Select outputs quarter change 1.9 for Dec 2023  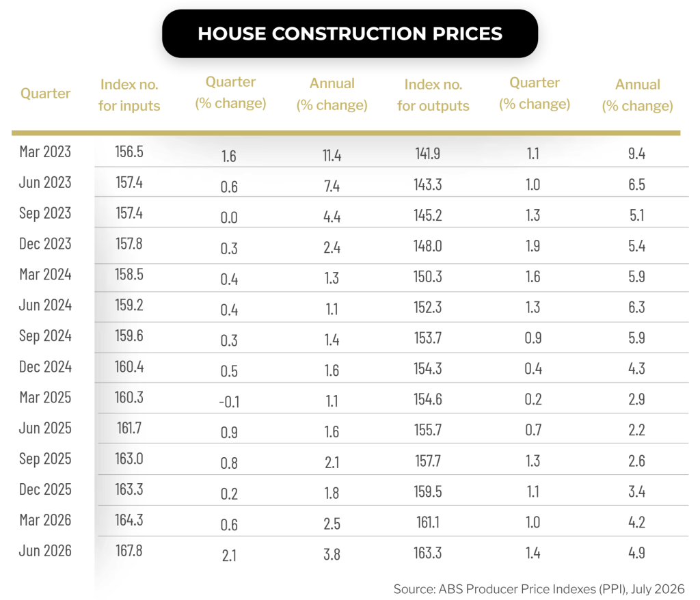[x=533, y=246]
